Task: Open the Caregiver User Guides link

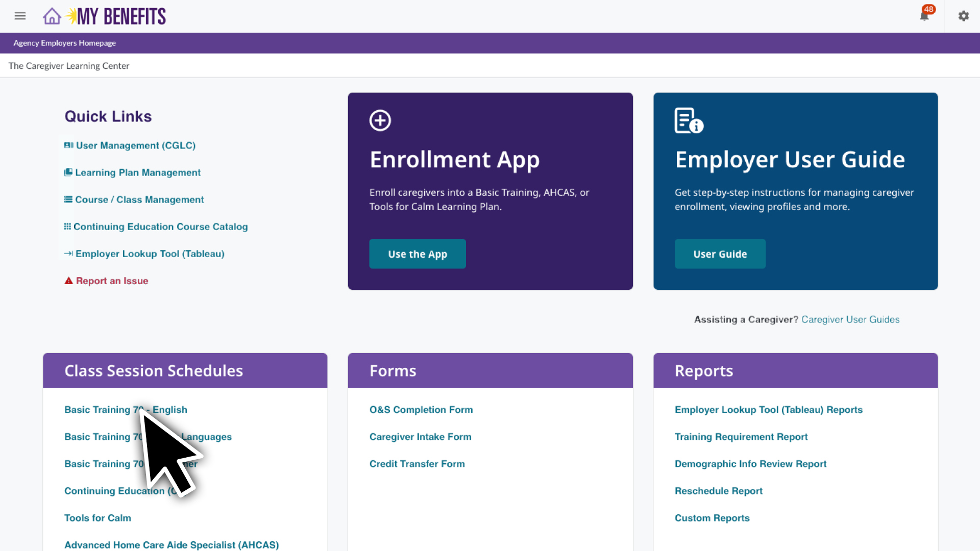Action: tap(850, 319)
